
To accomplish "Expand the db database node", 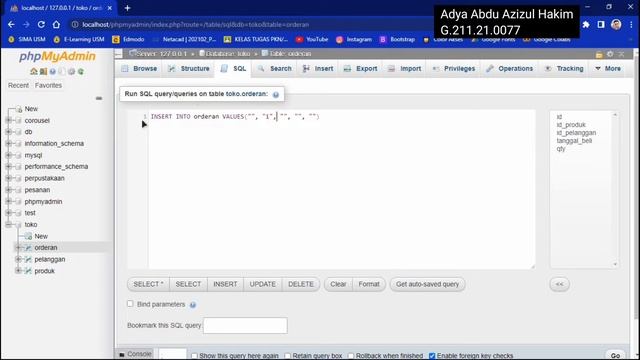I will (9, 132).
